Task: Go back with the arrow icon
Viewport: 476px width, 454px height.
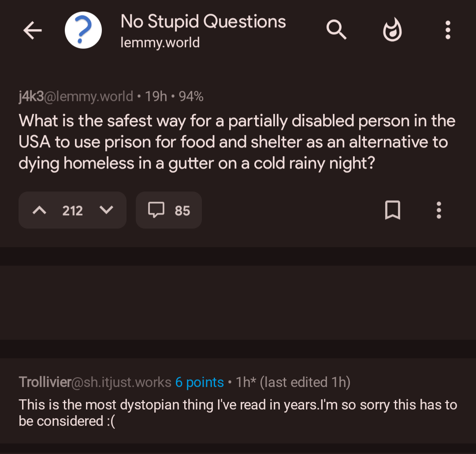Action: click(32, 30)
